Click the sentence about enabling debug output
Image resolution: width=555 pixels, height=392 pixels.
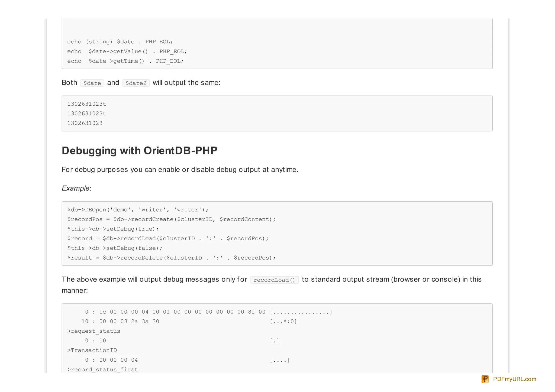tap(180, 170)
